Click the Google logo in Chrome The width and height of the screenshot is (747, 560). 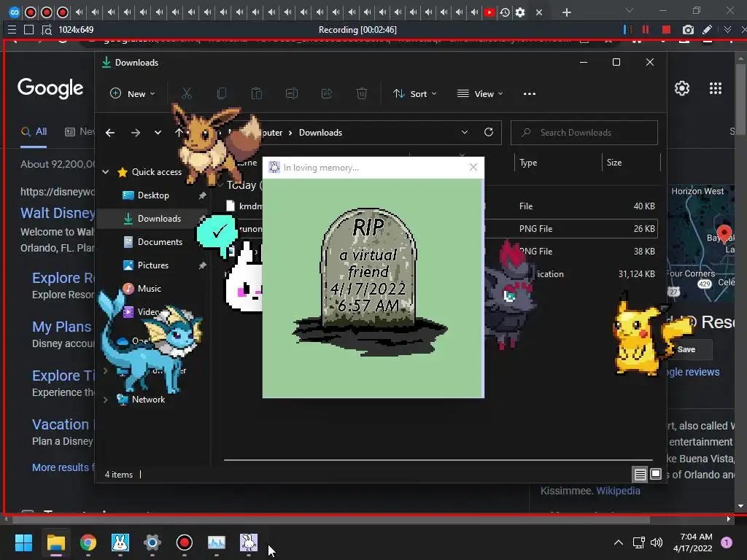click(x=50, y=88)
